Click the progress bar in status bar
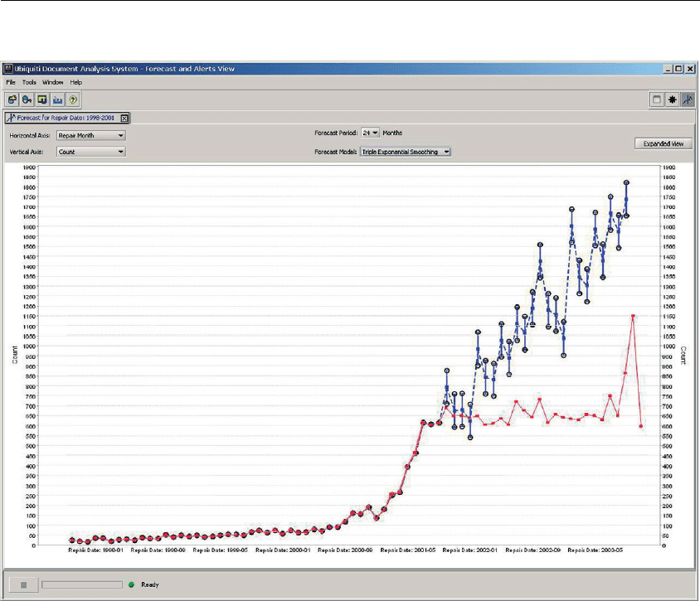Image resolution: width=700 pixels, height=601 pixels. coord(82,584)
